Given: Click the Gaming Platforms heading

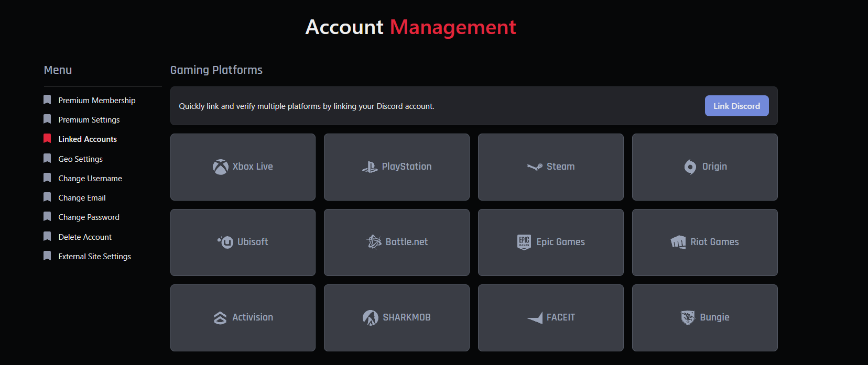Looking at the screenshot, I should click(x=216, y=70).
